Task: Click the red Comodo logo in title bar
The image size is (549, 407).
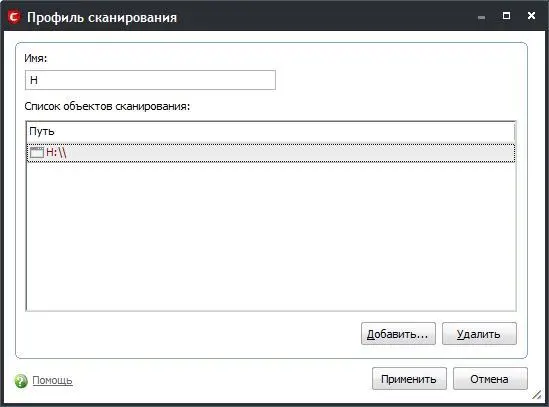Action: 14,17
